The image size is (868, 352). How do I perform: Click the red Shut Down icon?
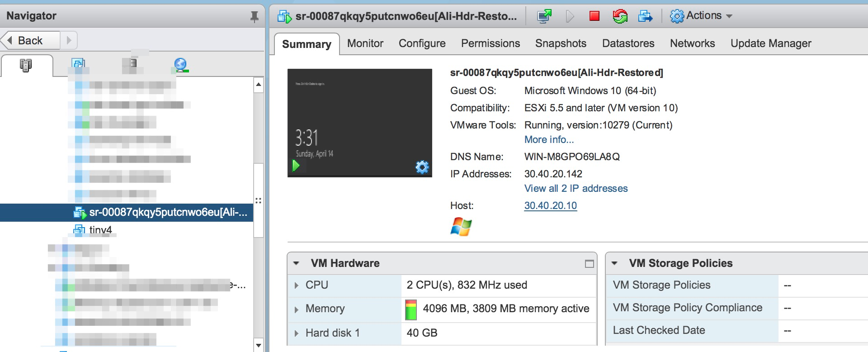pyautogui.click(x=594, y=16)
